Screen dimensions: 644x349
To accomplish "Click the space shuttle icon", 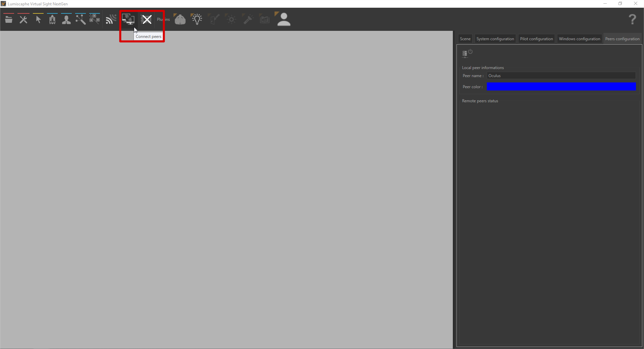I will 52,20.
